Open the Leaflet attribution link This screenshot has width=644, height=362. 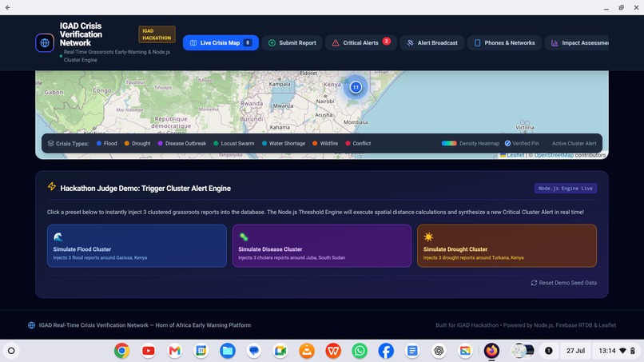[x=515, y=155]
